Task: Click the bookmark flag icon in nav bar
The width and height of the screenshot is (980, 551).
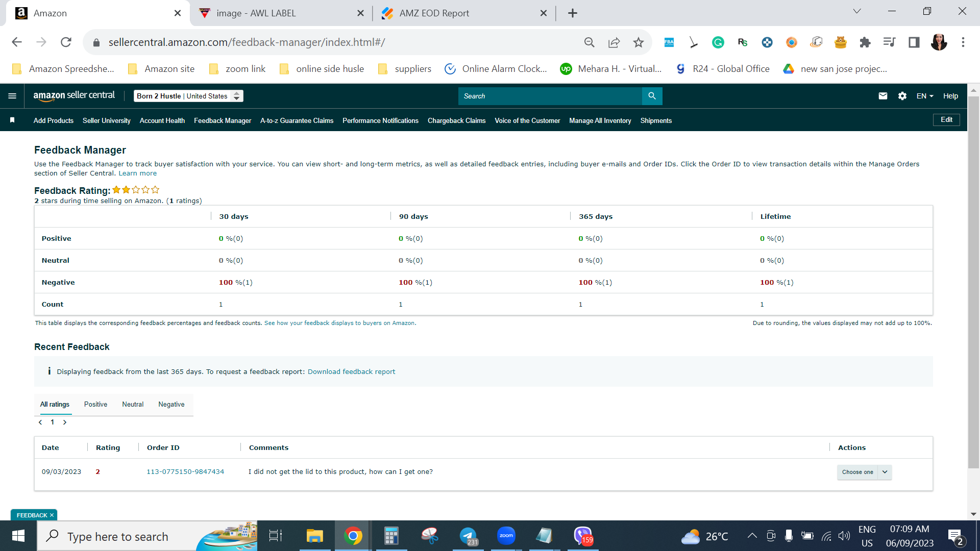Action: (12, 120)
